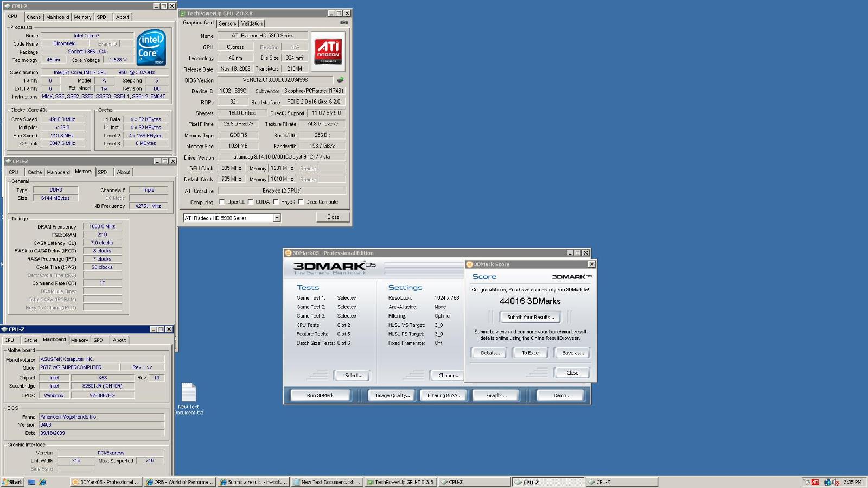This screenshot has height=488, width=868.
Task: Click Image Quality button
Action: [392, 395]
